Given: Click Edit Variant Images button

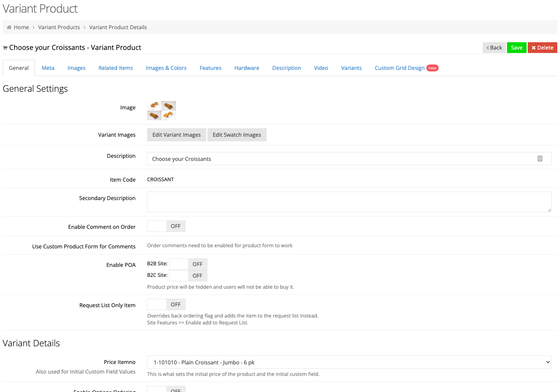Looking at the screenshot, I should [x=176, y=135].
